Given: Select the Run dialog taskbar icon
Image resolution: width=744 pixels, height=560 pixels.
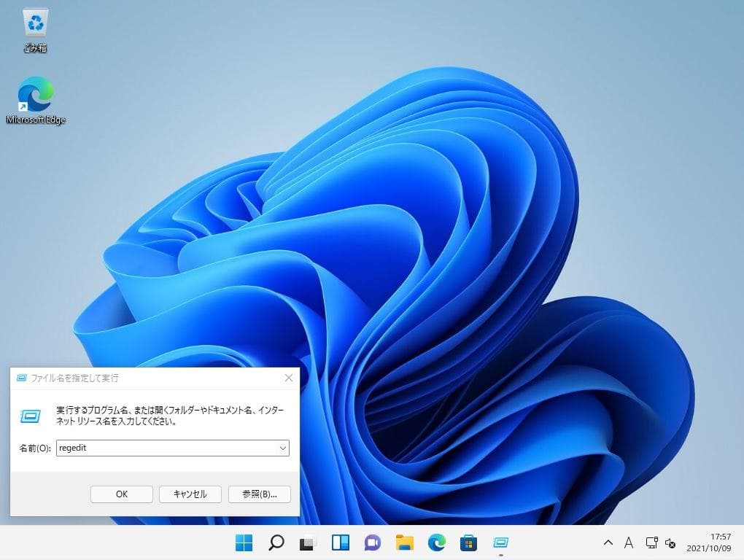Looking at the screenshot, I should click(500, 542).
